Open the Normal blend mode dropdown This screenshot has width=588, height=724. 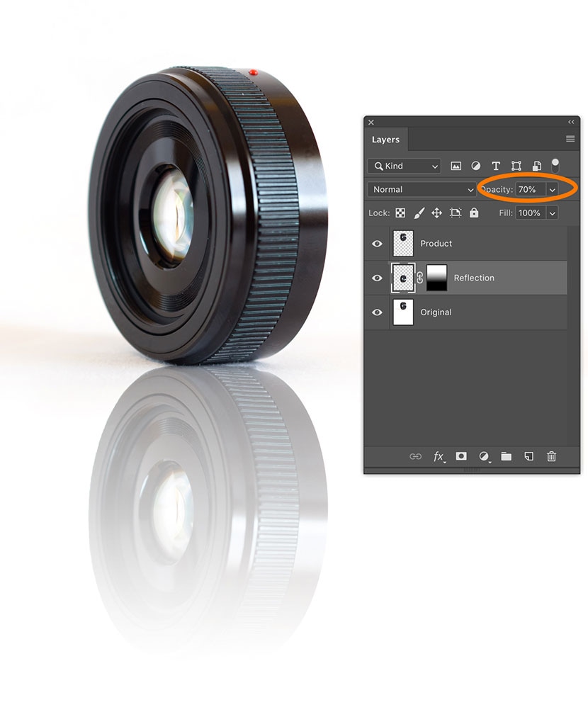click(422, 190)
